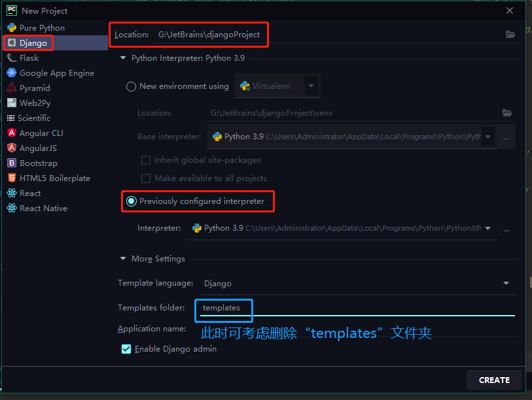Viewport: 532px width, 400px height.
Task: Click the Application name field
Action: 357,329
